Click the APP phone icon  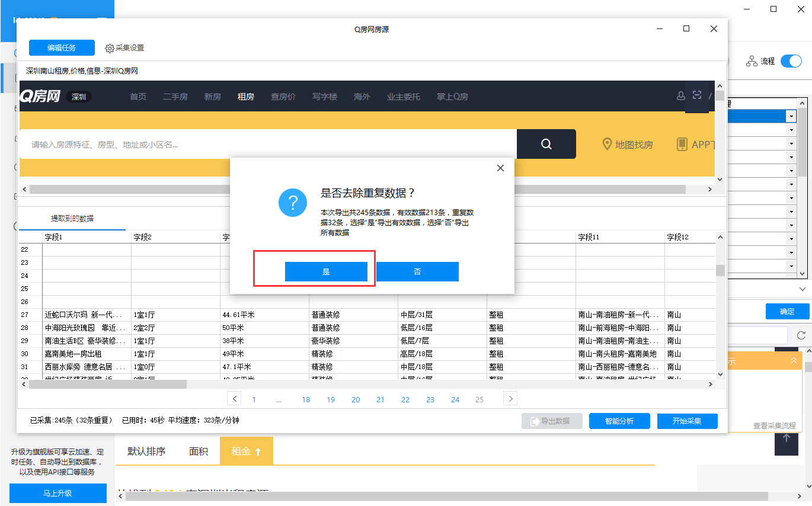point(682,144)
